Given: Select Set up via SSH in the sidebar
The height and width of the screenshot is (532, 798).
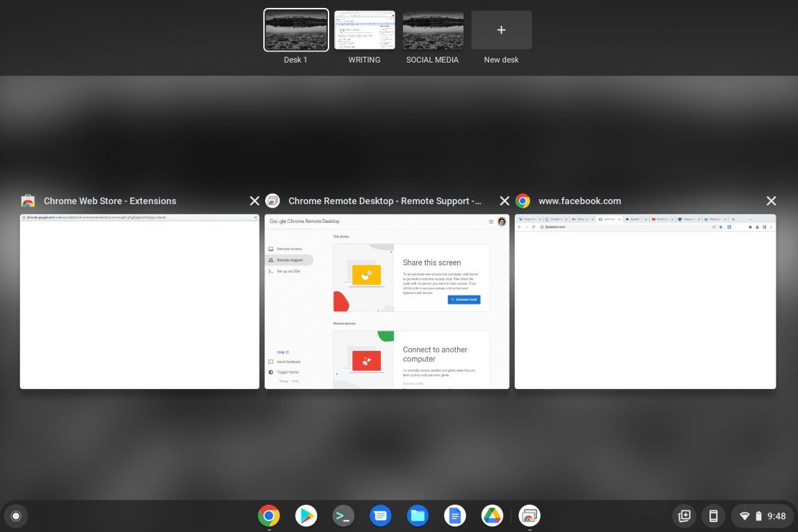Looking at the screenshot, I should (288, 271).
